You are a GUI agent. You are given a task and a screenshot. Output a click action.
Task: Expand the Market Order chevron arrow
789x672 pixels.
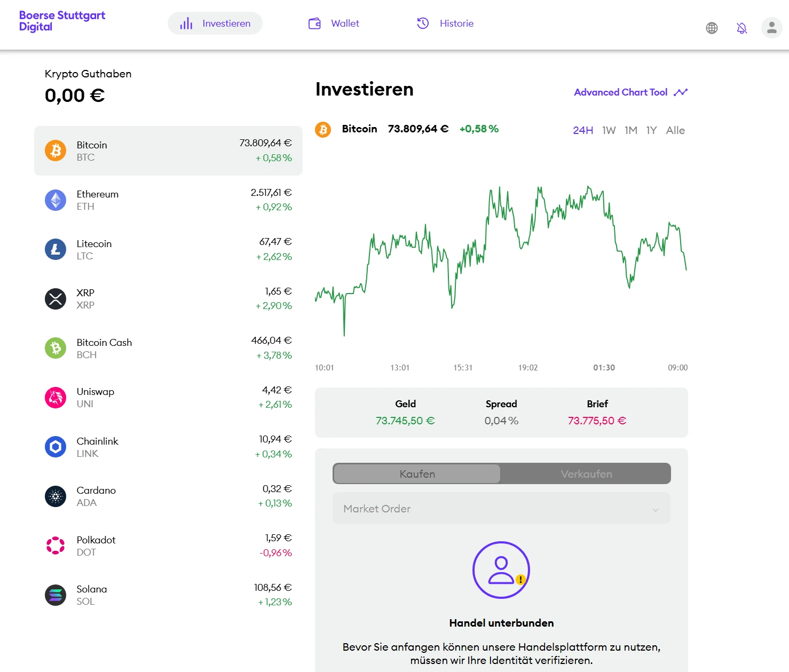656,510
